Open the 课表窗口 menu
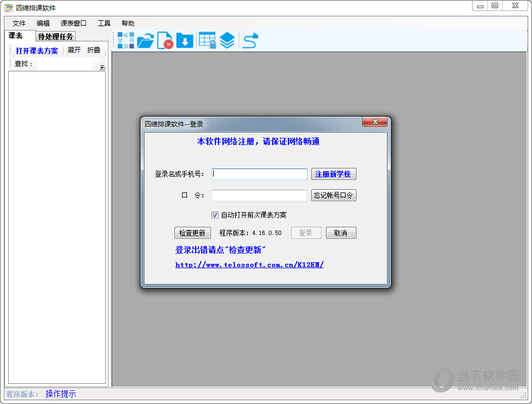532x404 pixels. point(73,23)
